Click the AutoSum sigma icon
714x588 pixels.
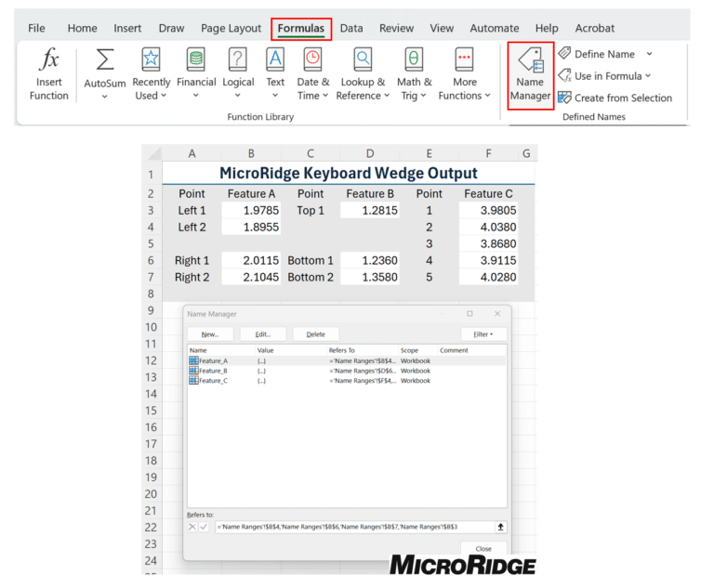(x=105, y=59)
